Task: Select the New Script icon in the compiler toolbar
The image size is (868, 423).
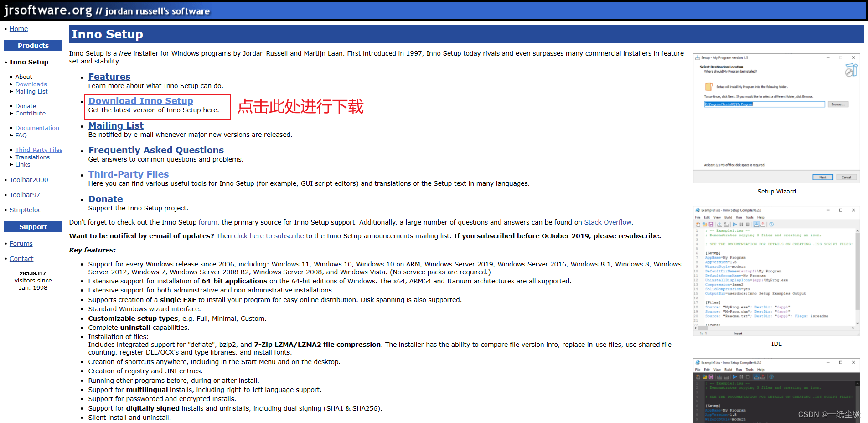Action: click(x=698, y=225)
